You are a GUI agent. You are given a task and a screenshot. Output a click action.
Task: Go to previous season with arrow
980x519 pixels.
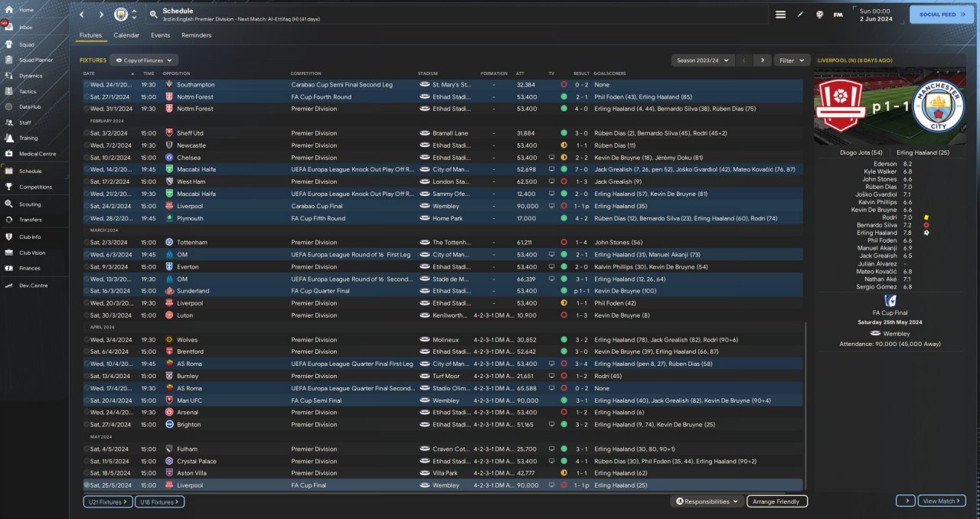(743, 60)
